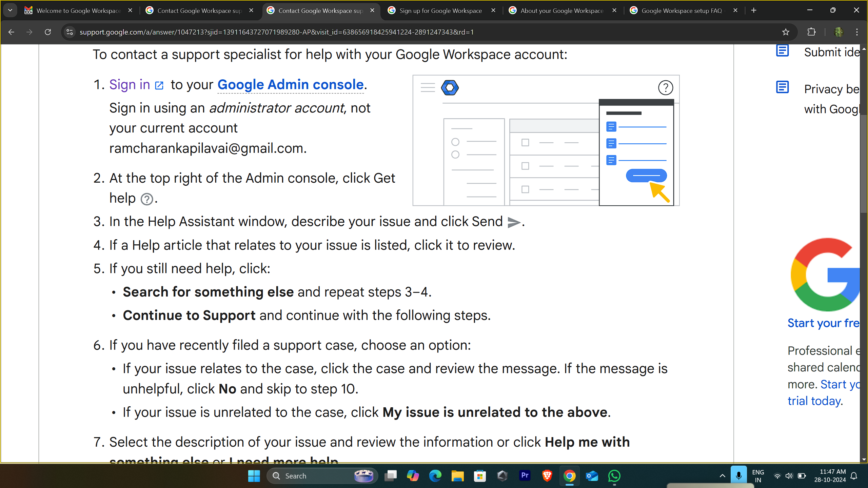
Task: Click the Sign in link
Action: coord(130,84)
